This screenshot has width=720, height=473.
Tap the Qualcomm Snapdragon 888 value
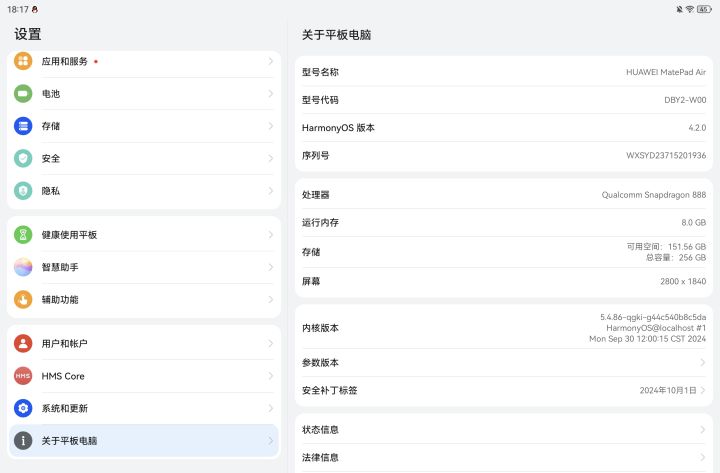pyautogui.click(x=654, y=195)
